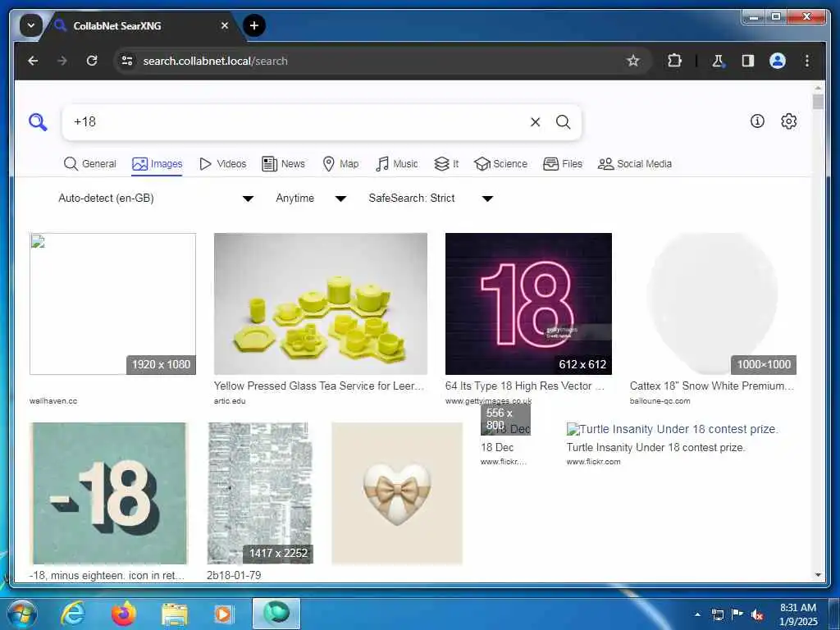Click the balloune-qc.com source text
Viewport: 840px width, 630px height.
660,400
